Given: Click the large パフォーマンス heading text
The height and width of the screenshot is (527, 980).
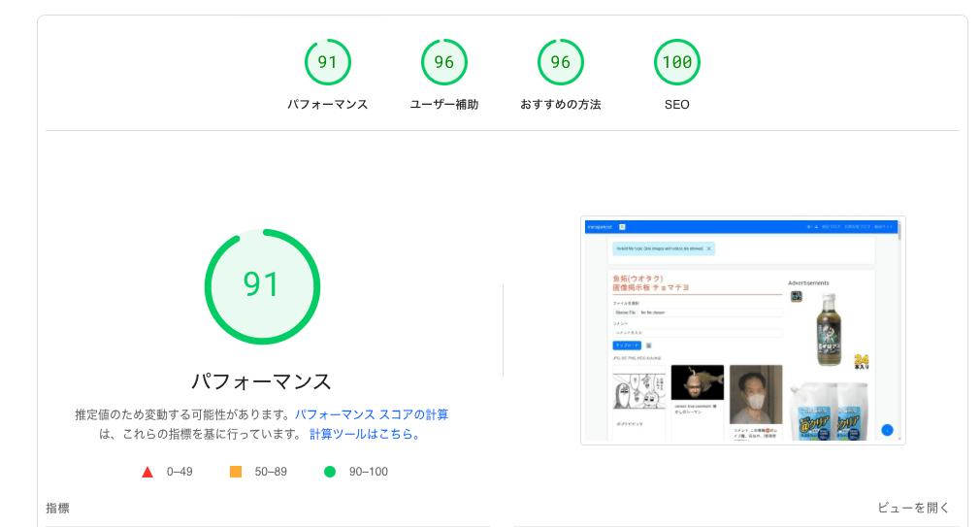Looking at the screenshot, I should (262, 381).
